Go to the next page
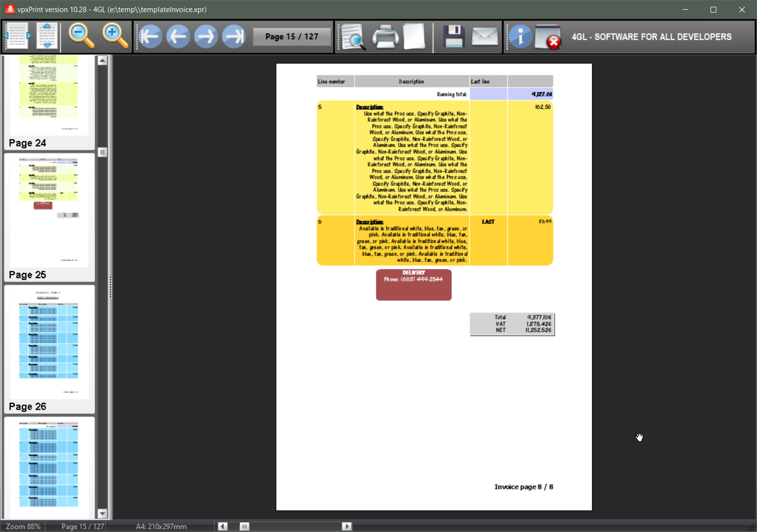 [206, 36]
